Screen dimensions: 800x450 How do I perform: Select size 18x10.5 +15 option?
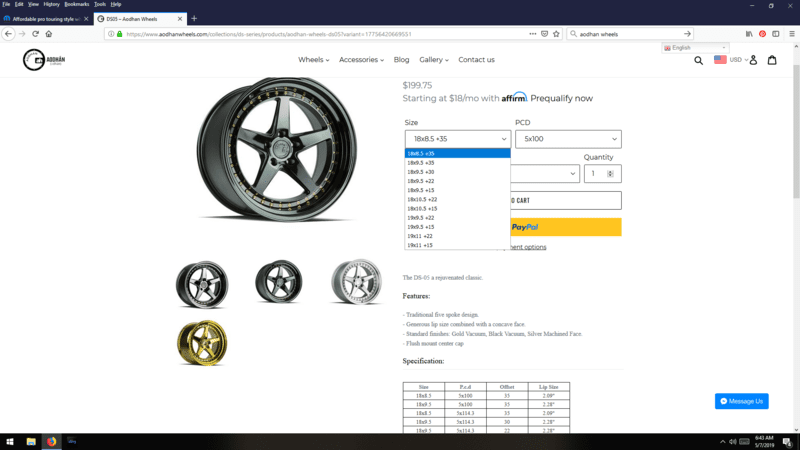457,209
